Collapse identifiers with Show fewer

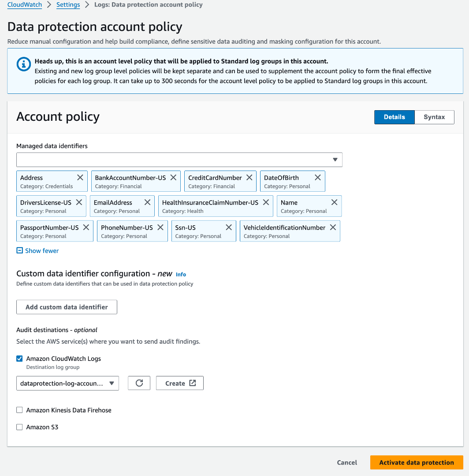coord(37,250)
